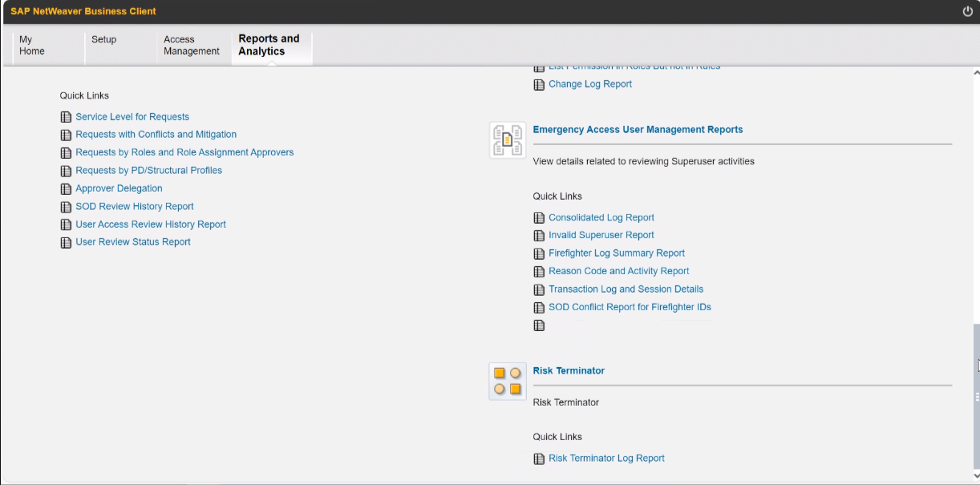Click the icon beside Invalid Superuser Report
The height and width of the screenshot is (485, 980).
pos(539,236)
